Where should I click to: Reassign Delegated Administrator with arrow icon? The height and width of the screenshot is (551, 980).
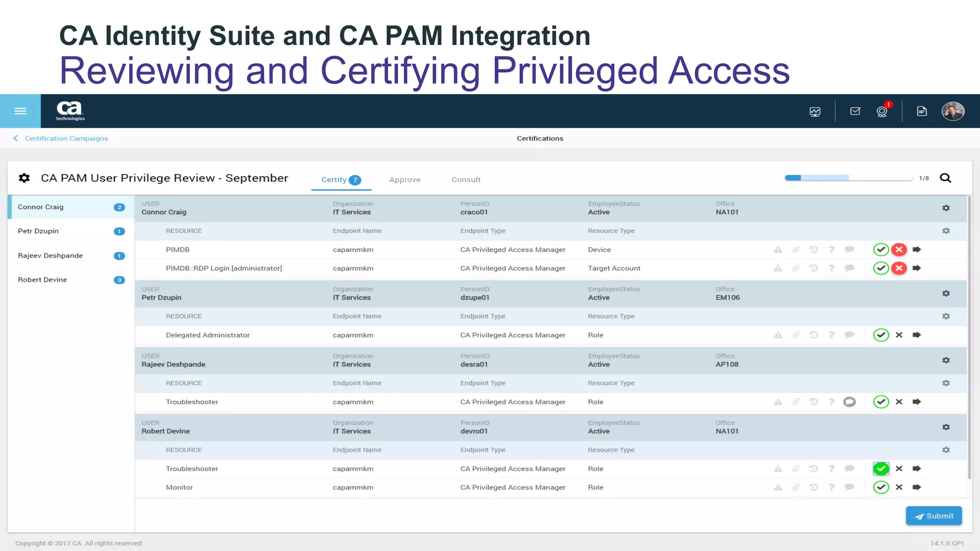click(917, 335)
